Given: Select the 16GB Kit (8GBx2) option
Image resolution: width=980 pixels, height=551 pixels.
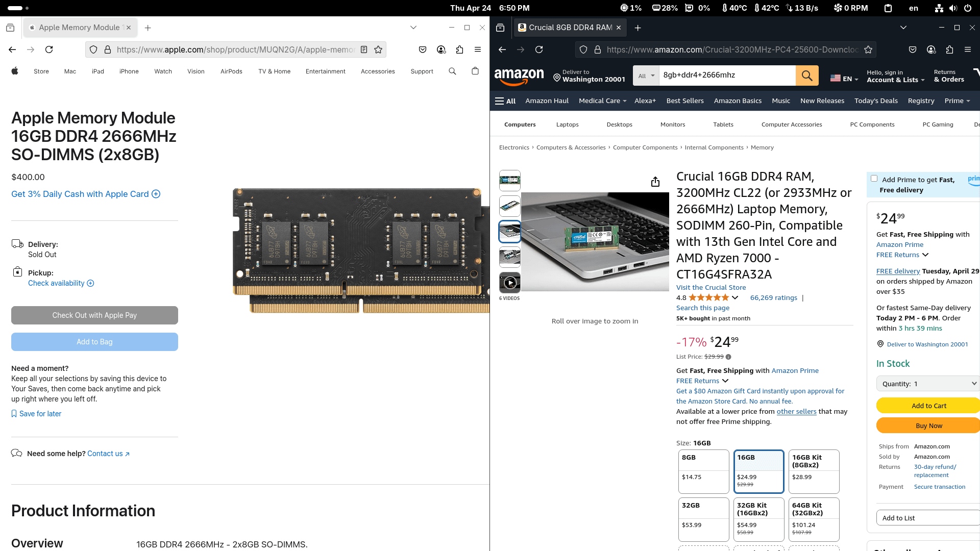Looking at the screenshot, I should pos(814,471).
